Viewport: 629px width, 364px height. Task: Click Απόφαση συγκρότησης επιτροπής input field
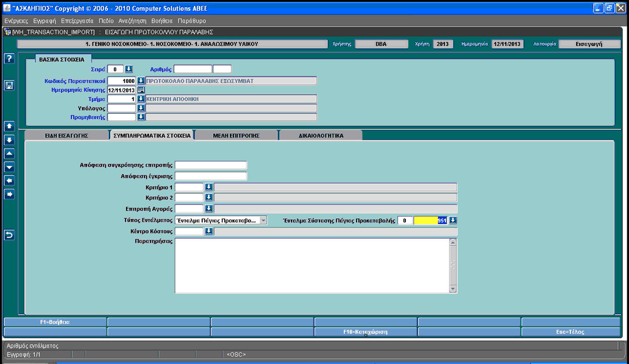(211, 165)
